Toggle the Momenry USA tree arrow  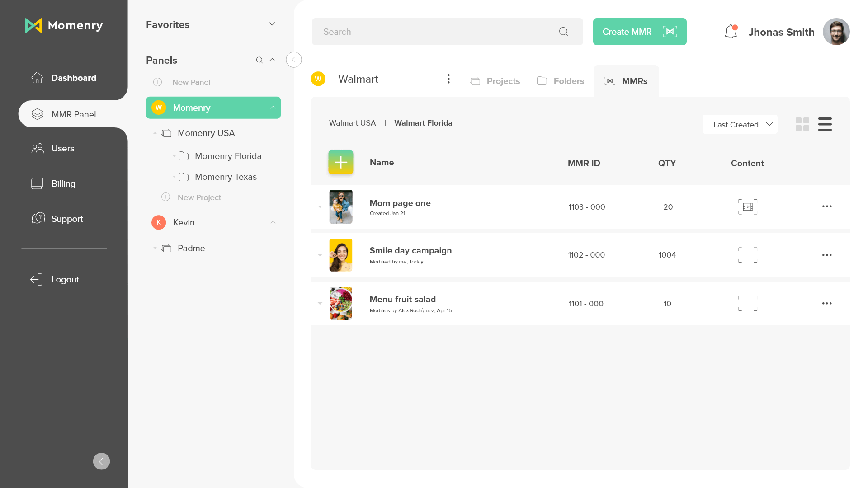[x=155, y=133]
